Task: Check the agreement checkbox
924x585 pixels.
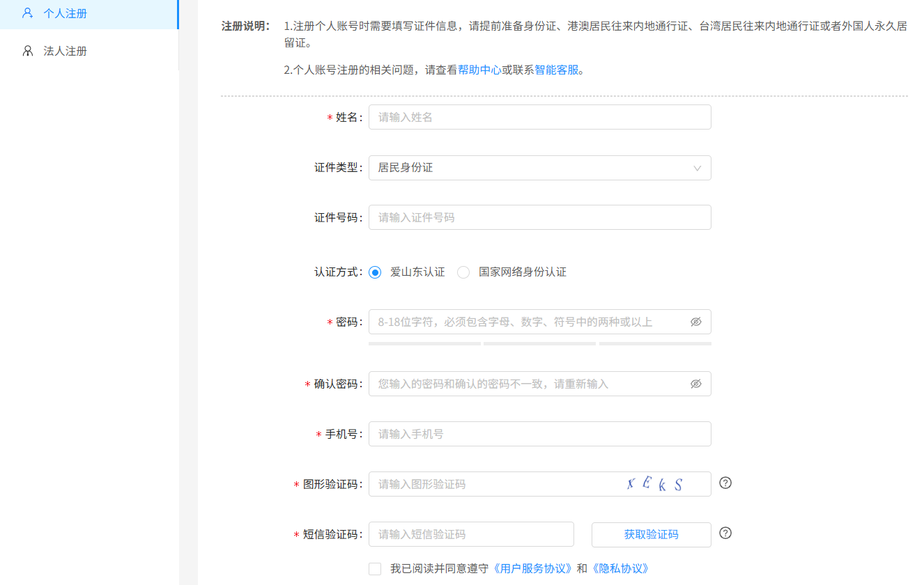Action: coord(375,569)
